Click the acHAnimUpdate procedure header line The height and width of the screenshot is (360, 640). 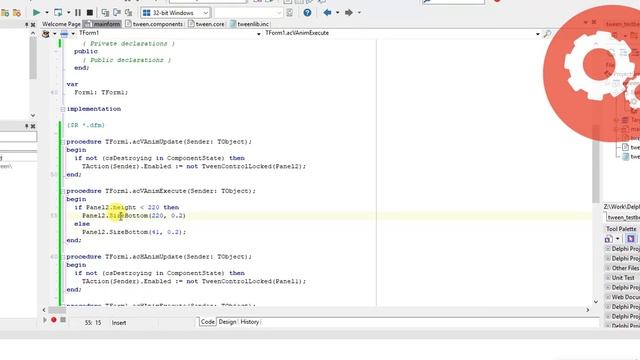tap(159, 257)
